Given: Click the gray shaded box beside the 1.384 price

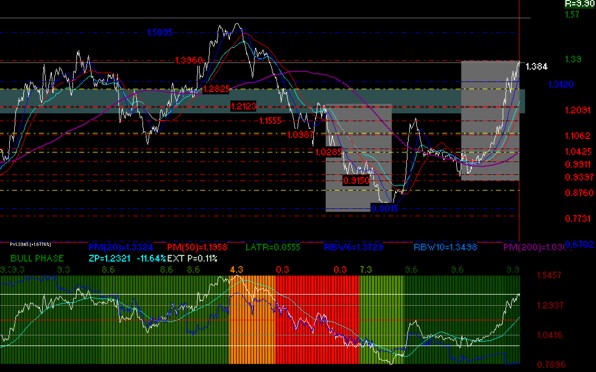Looking at the screenshot, I should point(490,120).
